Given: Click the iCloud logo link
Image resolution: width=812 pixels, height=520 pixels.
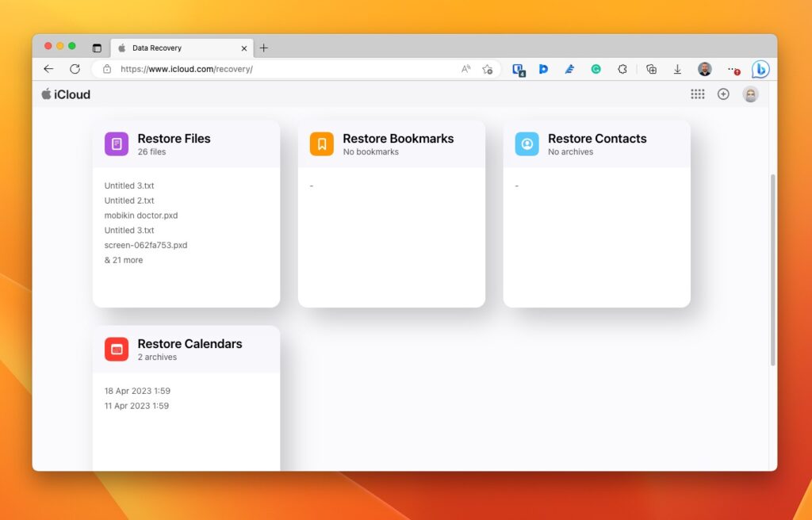Looking at the screenshot, I should pyautogui.click(x=67, y=94).
